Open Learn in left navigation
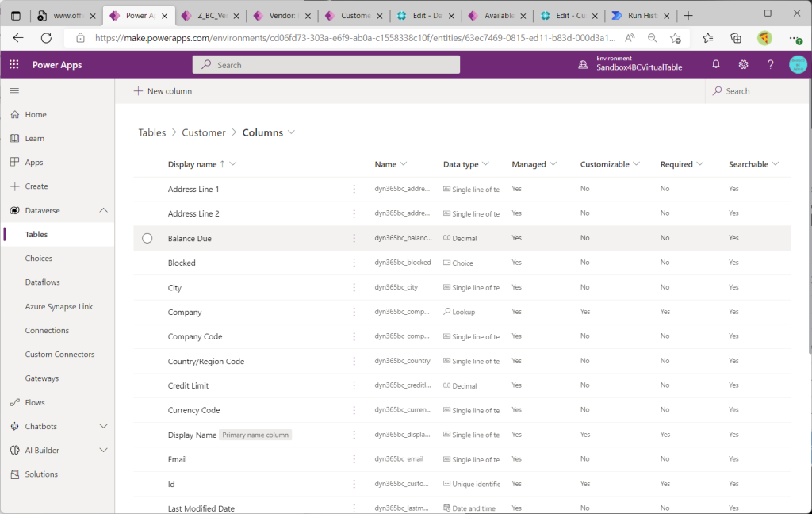This screenshot has width=812, height=514. point(35,138)
